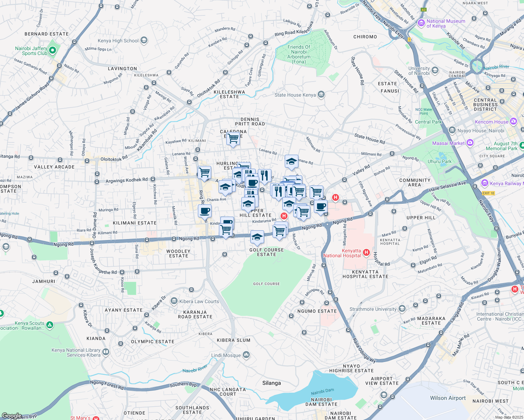524x420 pixels.
Task: Open the Kenya National Library Services-Kibera icon
Action: [x=106, y=352]
